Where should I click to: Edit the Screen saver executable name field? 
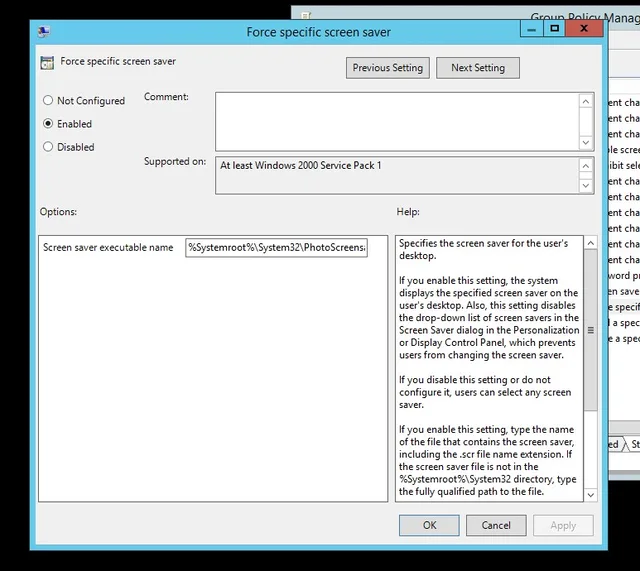click(x=276, y=248)
